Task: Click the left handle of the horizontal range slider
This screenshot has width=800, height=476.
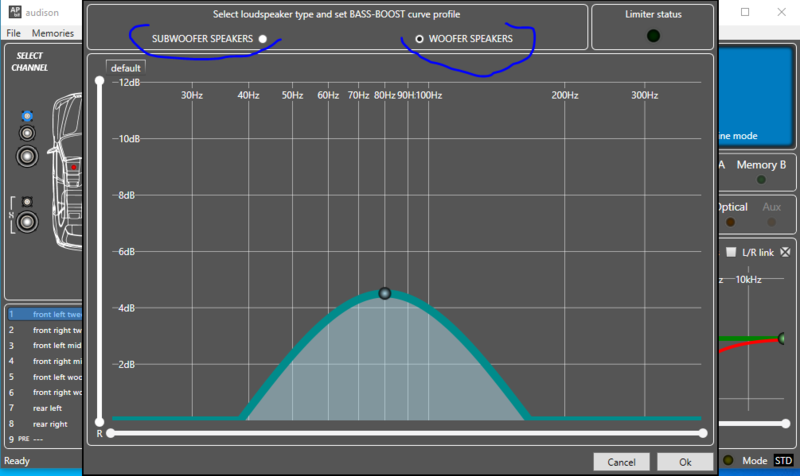Action: click(x=110, y=433)
